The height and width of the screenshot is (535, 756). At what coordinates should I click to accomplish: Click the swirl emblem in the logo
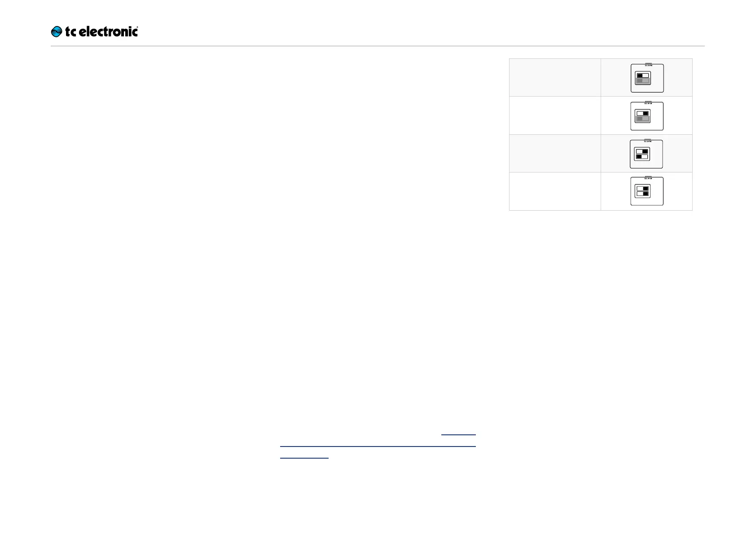pos(57,31)
